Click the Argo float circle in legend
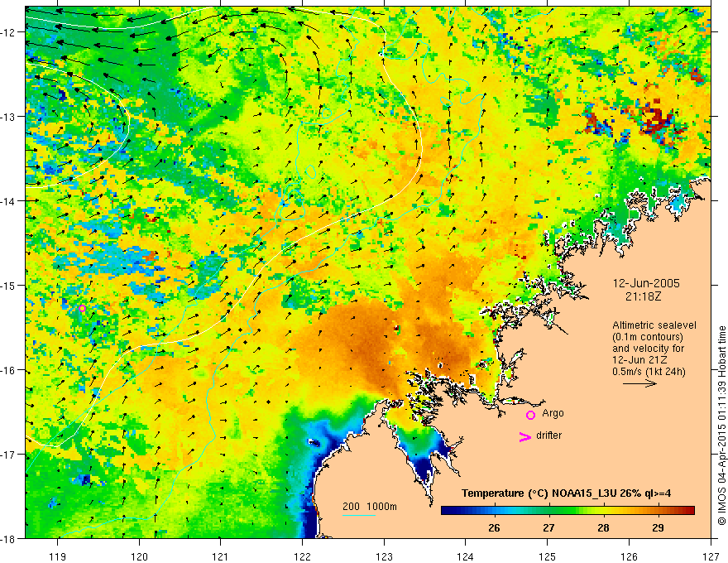The width and height of the screenshot is (728, 563). (530, 415)
